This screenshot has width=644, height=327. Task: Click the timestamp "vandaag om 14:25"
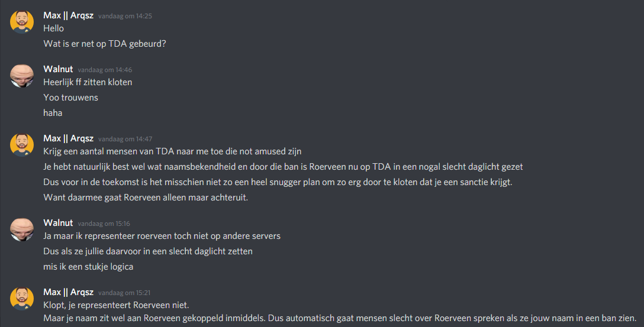[125, 16]
